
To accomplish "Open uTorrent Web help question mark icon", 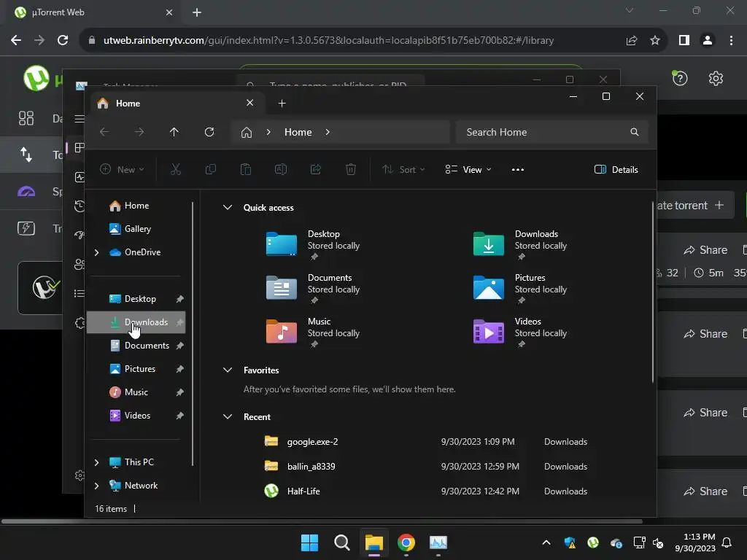I will click(x=680, y=78).
